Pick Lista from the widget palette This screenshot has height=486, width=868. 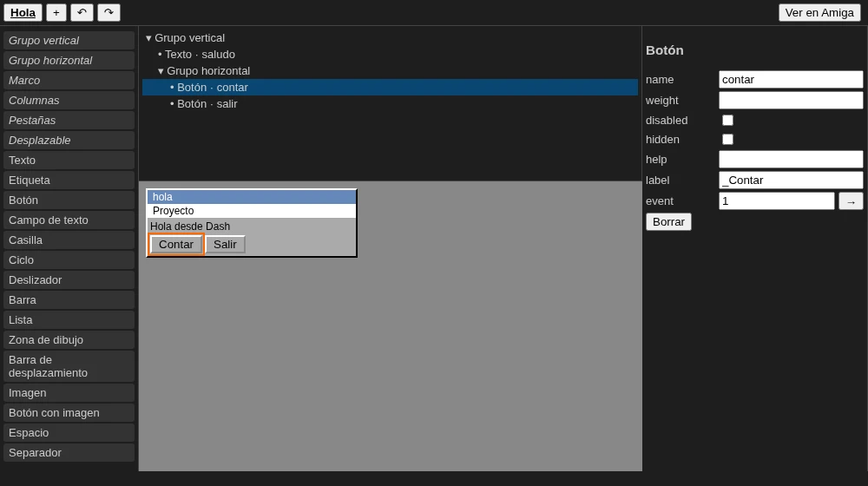69,319
